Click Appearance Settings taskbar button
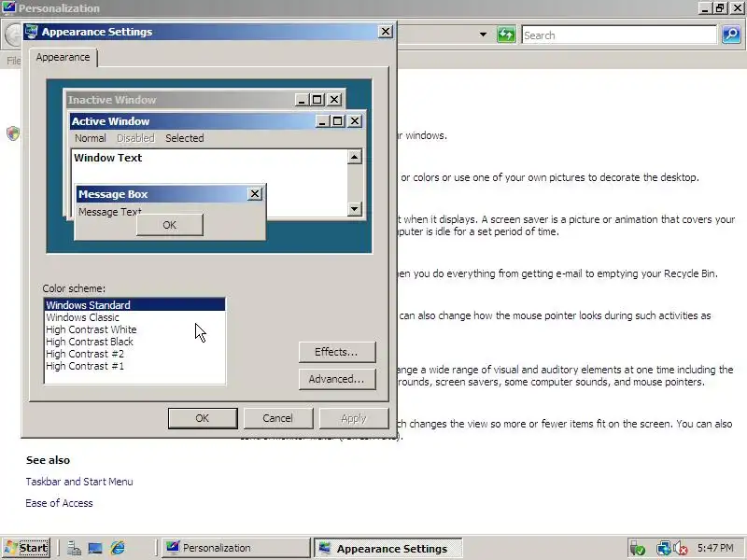Viewport: 747px width, 560px height. click(x=388, y=548)
